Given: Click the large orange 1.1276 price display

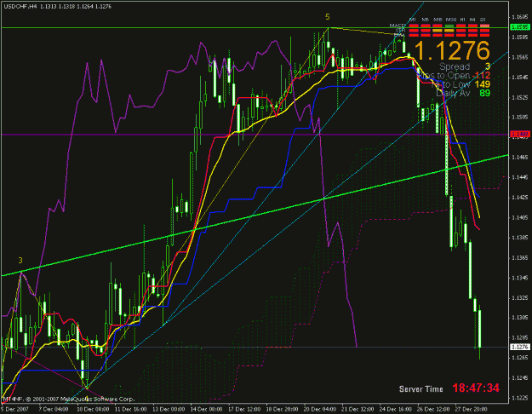Looking at the screenshot, I should point(452,50).
